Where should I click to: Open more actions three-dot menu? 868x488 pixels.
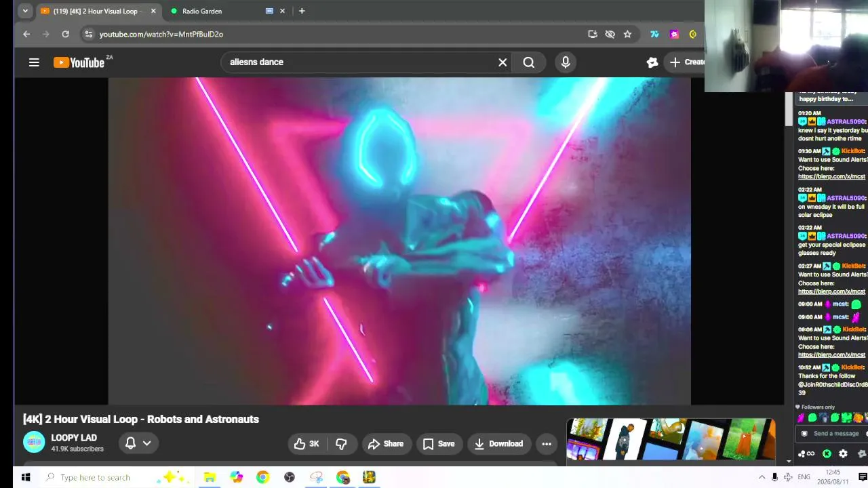(x=547, y=444)
